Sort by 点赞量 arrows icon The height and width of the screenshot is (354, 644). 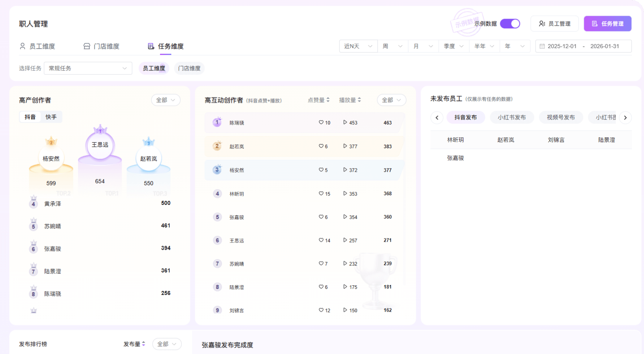click(x=328, y=100)
